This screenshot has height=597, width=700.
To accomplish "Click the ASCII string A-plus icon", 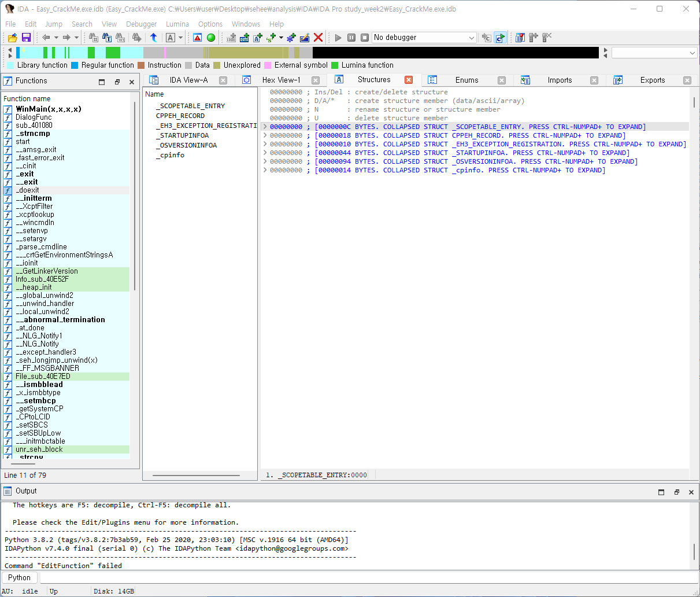I will pyautogui.click(x=258, y=38).
